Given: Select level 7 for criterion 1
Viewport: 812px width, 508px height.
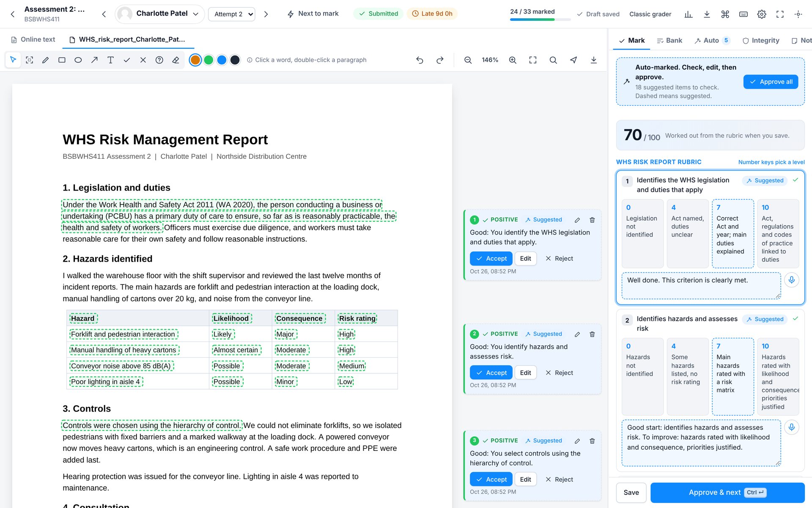Looking at the screenshot, I should (733, 234).
